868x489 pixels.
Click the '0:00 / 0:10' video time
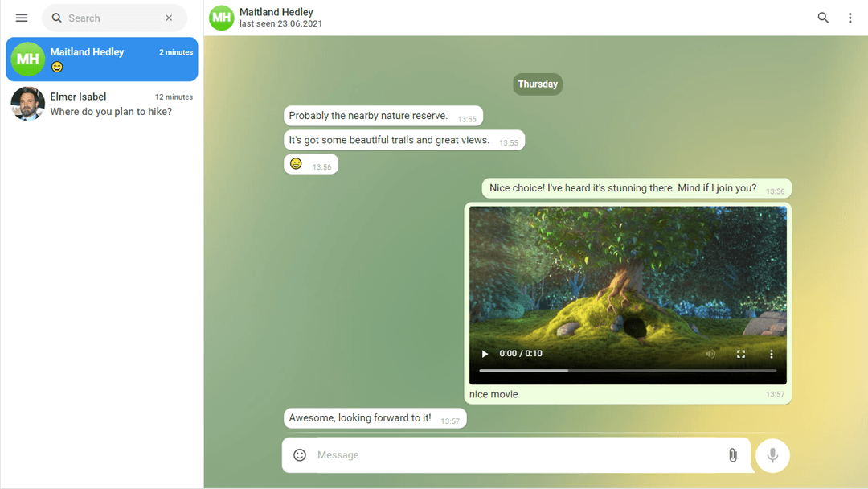point(521,353)
